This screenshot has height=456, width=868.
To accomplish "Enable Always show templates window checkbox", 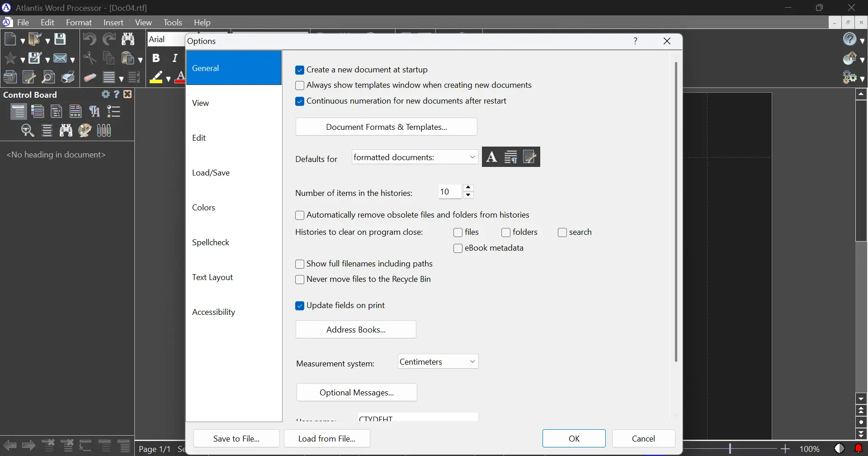I will pyautogui.click(x=300, y=85).
